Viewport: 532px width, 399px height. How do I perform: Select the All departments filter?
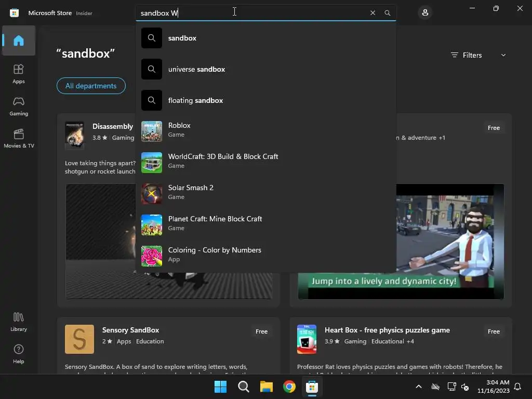click(x=91, y=86)
